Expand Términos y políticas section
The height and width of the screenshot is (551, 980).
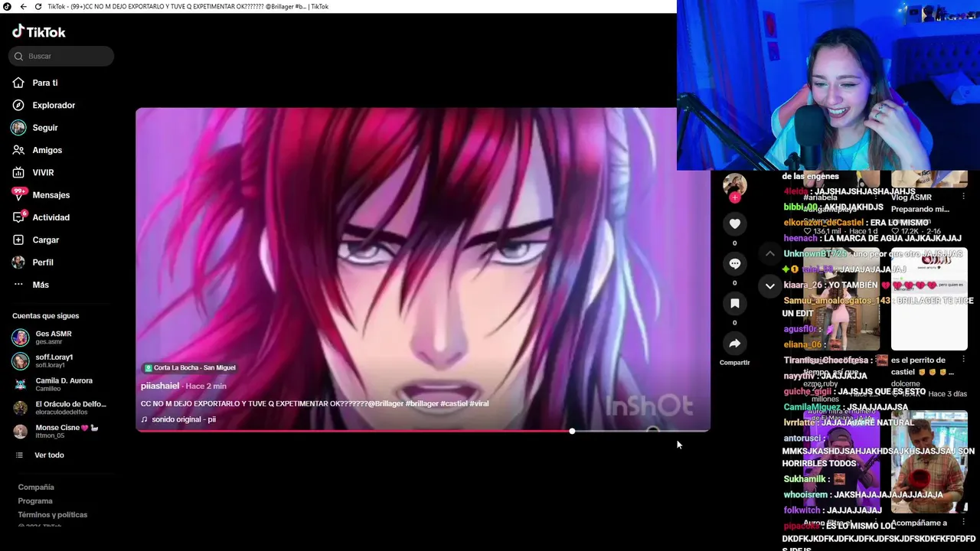pyautogui.click(x=53, y=514)
